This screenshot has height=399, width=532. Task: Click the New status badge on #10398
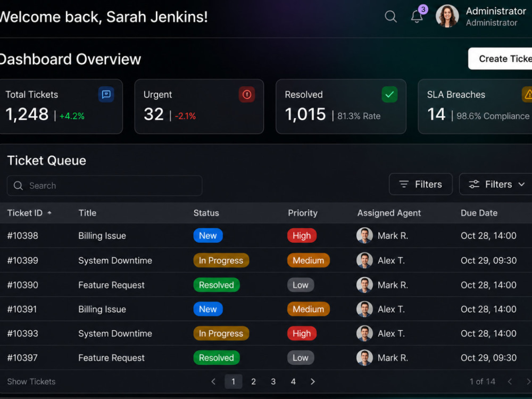(x=208, y=236)
